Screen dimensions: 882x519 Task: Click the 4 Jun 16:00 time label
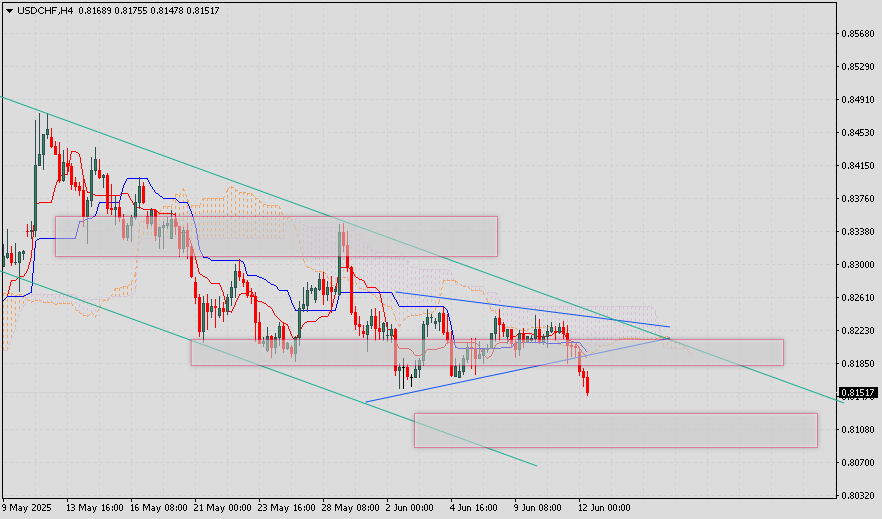point(473,508)
